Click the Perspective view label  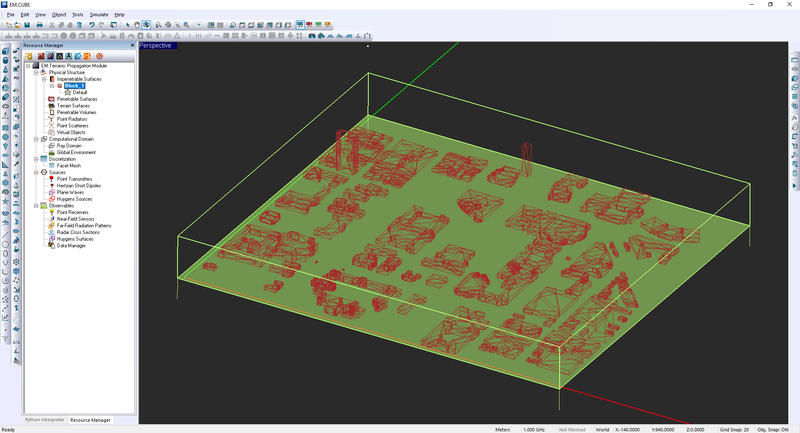pos(157,45)
